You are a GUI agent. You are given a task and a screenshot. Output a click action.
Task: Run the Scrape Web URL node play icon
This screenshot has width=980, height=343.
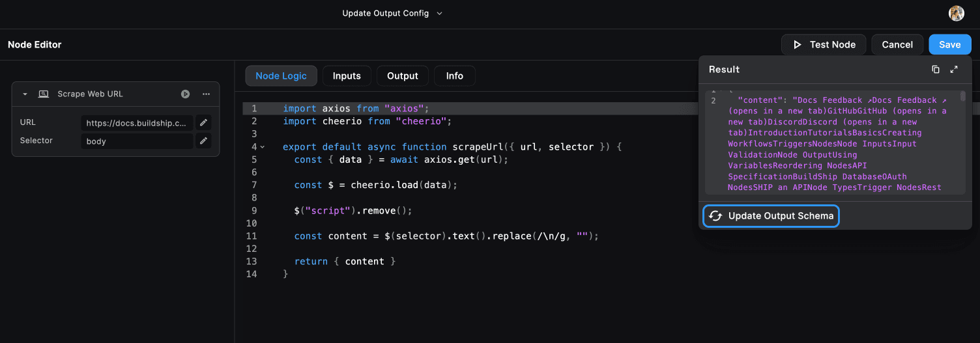point(186,94)
